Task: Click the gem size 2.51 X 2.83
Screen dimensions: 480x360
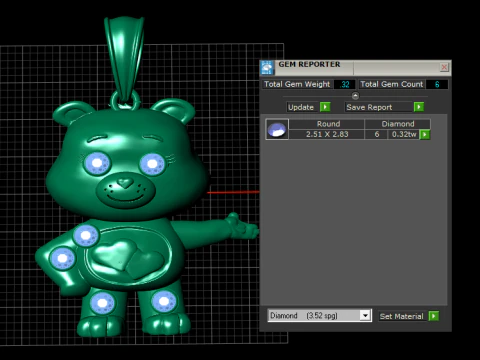Action: (327, 134)
